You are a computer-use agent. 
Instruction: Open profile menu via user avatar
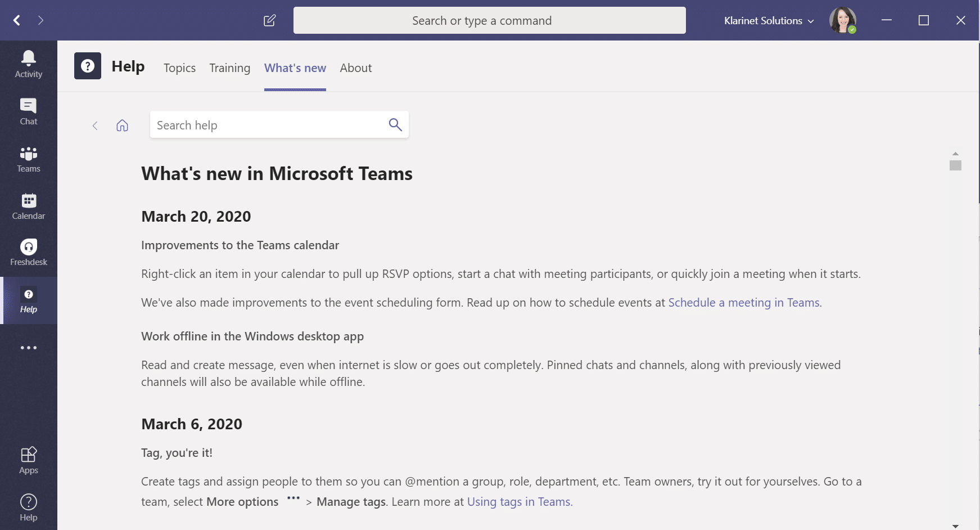coord(843,20)
